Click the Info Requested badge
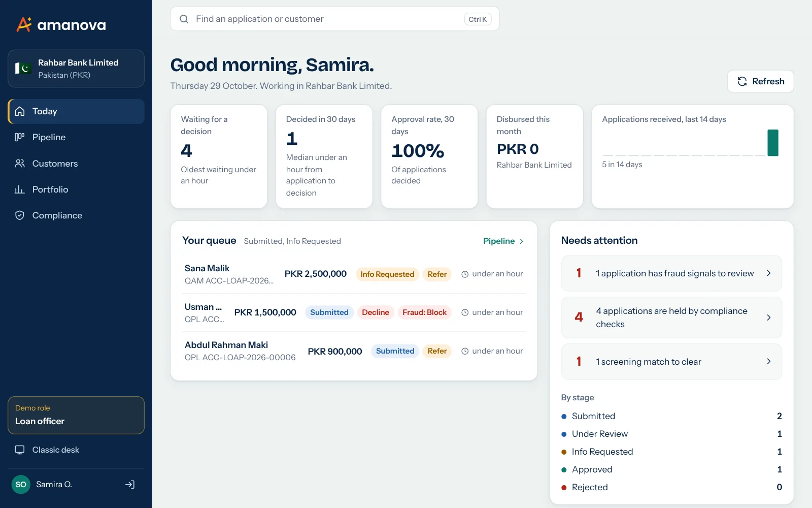This screenshot has height=508, width=812. [x=387, y=274]
